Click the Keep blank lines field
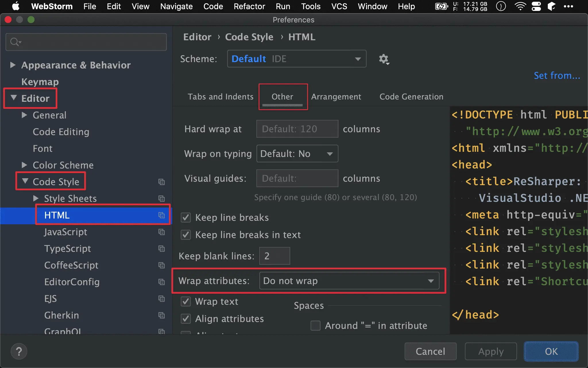The width and height of the screenshot is (588, 368). [x=274, y=256]
